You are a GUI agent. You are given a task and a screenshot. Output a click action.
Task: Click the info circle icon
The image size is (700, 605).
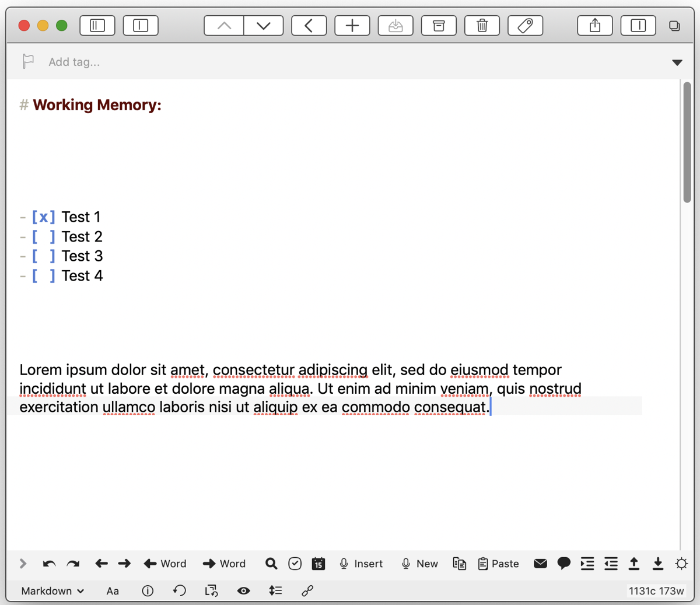(148, 591)
